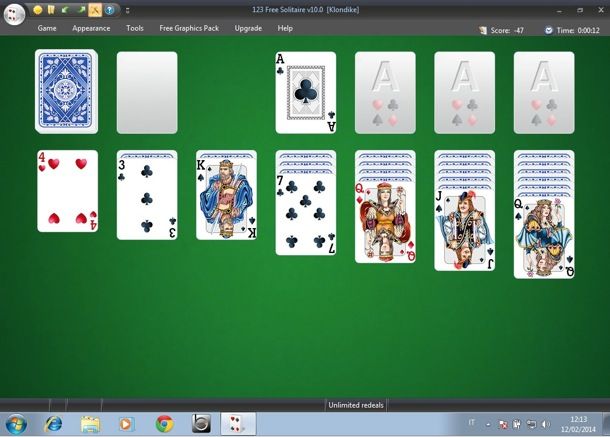Click the clock icon beside Time

tap(549, 30)
